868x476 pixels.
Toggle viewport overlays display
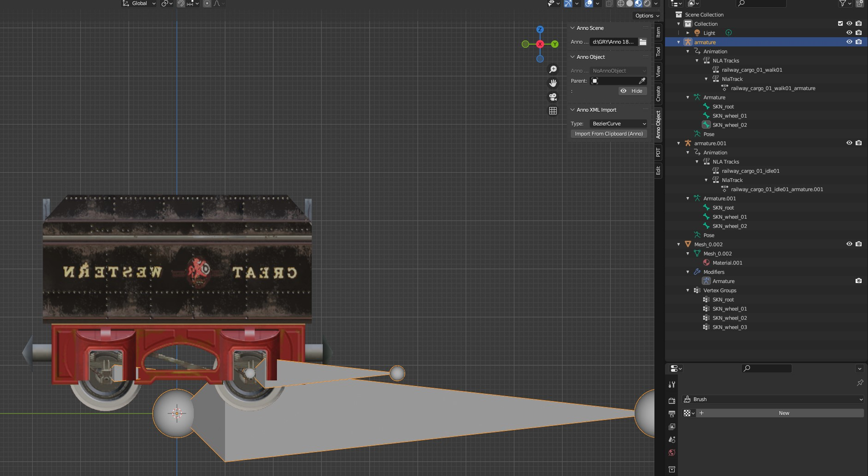pyautogui.click(x=589, y=4)
